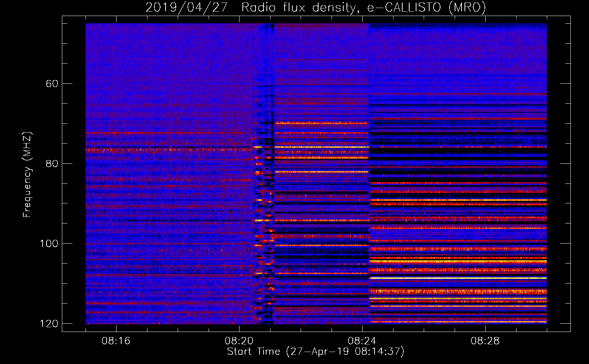Image resolution: width=589 pixels, height=364 pixels.
Task: Click the 'Frequency (MHZ)' y-axis label
Action: [x=27, y=175]
